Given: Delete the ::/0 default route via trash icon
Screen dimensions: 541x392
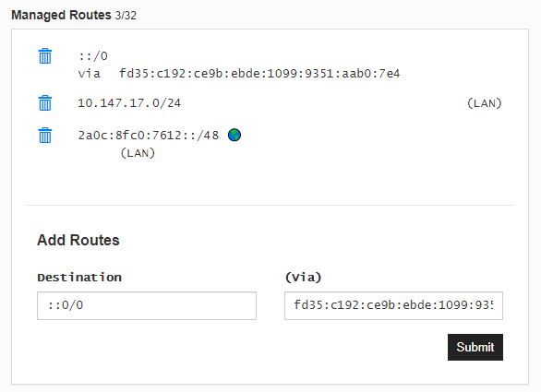Looking at the screenshot, I should [45, 56].
